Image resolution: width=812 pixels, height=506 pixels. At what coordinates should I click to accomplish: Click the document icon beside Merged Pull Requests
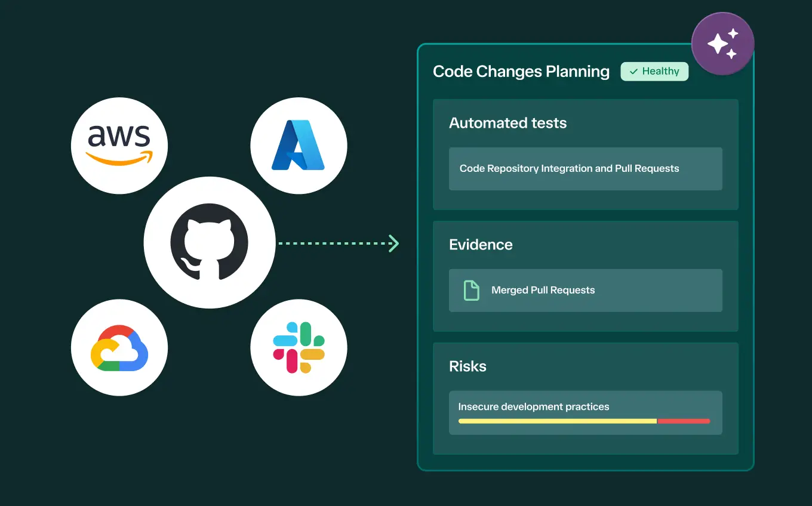[x=472, y=290]
